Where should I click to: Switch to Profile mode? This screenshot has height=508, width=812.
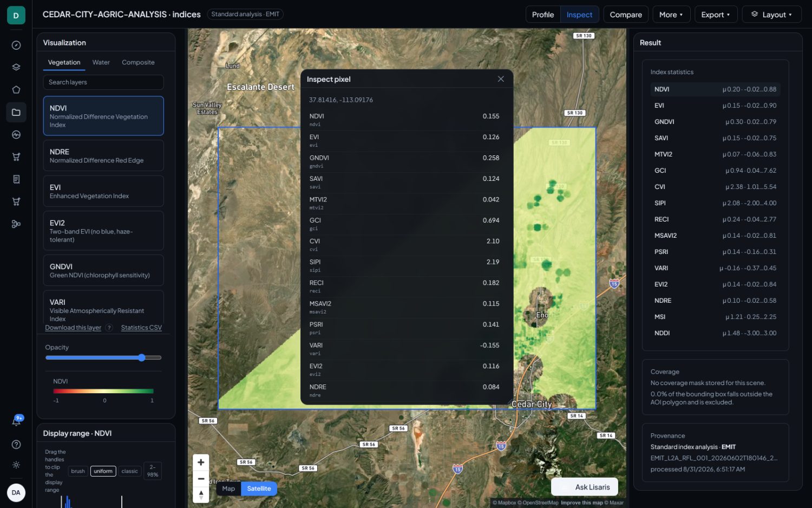pos(543,15)
